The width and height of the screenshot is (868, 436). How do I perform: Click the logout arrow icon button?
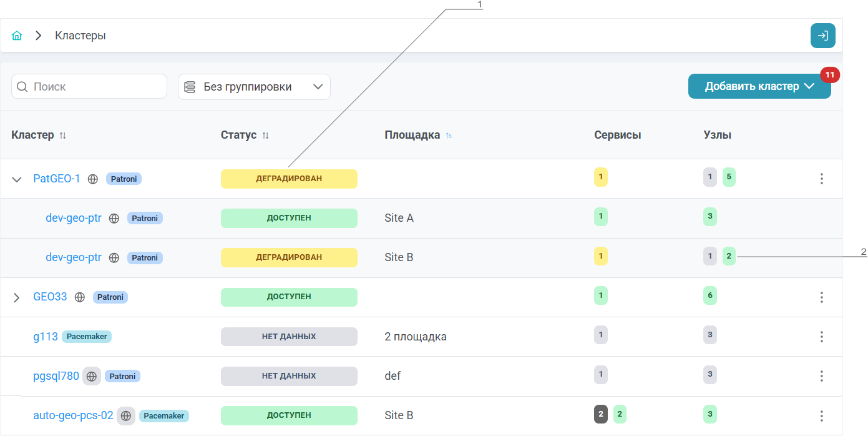822,36
